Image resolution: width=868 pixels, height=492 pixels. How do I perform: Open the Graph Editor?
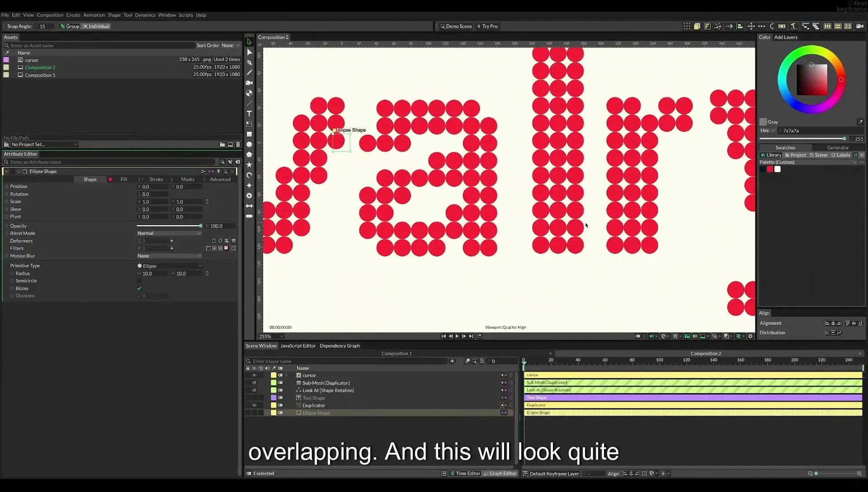click(500, 474)
